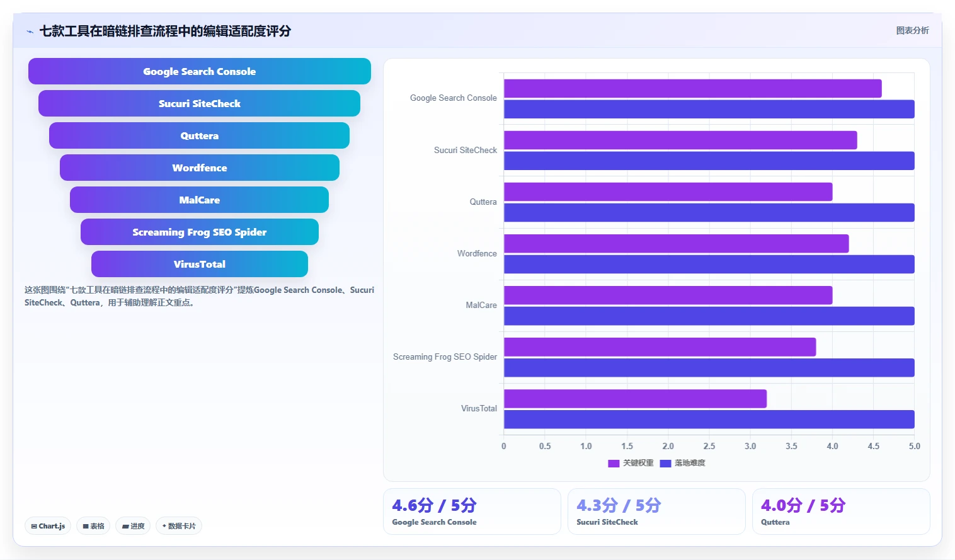Image resolution: width=955 pixels, height=560 pixels.
Task: Click the purple bar for MalCare
Action: 668,295
